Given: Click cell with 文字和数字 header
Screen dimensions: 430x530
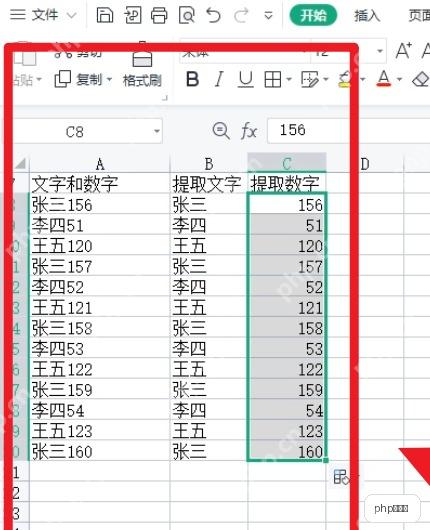Looking at the screenshot, I should (x=99, y=183).
